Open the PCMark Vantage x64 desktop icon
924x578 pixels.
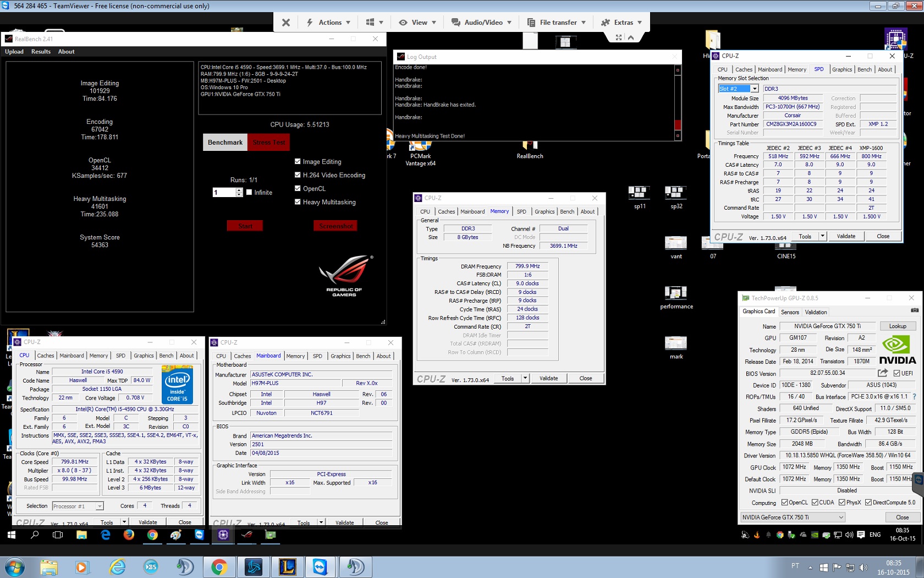[420, 152]
